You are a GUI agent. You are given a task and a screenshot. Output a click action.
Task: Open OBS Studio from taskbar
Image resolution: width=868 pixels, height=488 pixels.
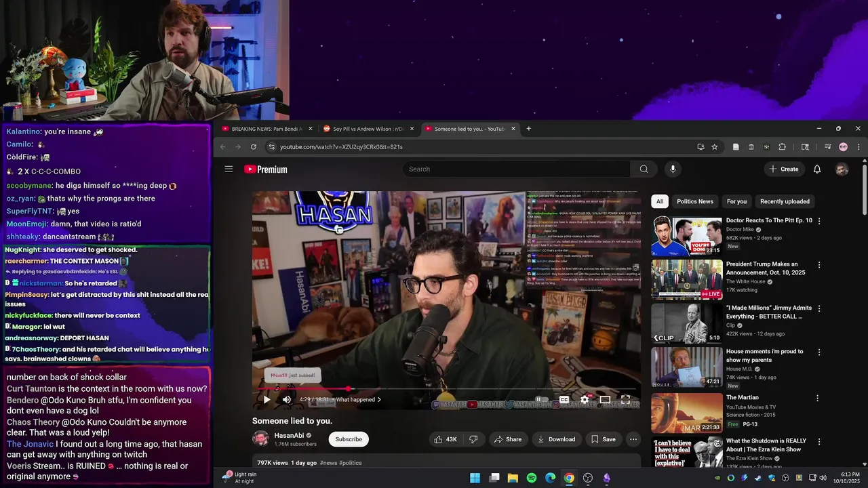tap(588, 478)
